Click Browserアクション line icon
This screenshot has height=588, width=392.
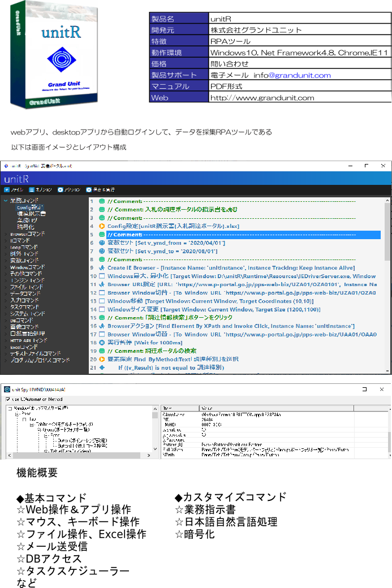coord(102,326)
